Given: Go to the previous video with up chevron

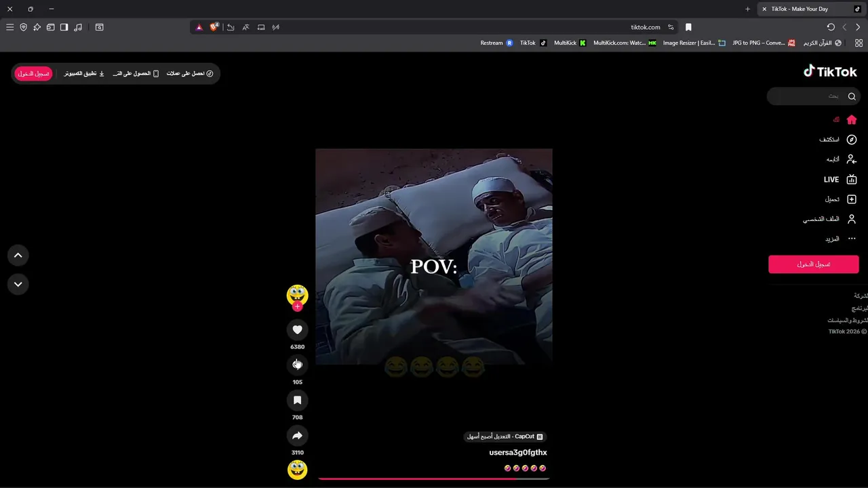Looking at the screenshot, I should point(18,256).
